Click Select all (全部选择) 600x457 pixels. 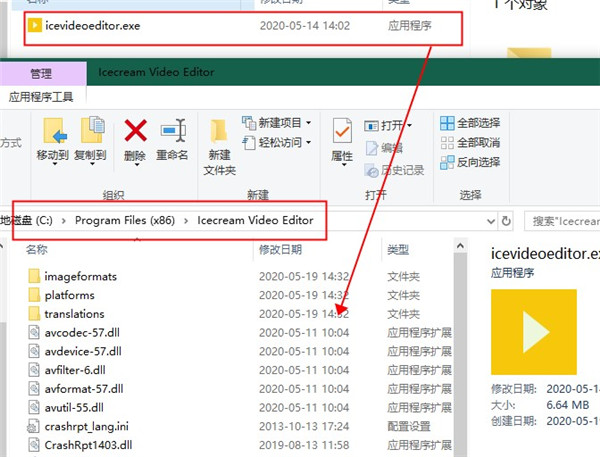[x=470, y=123]
